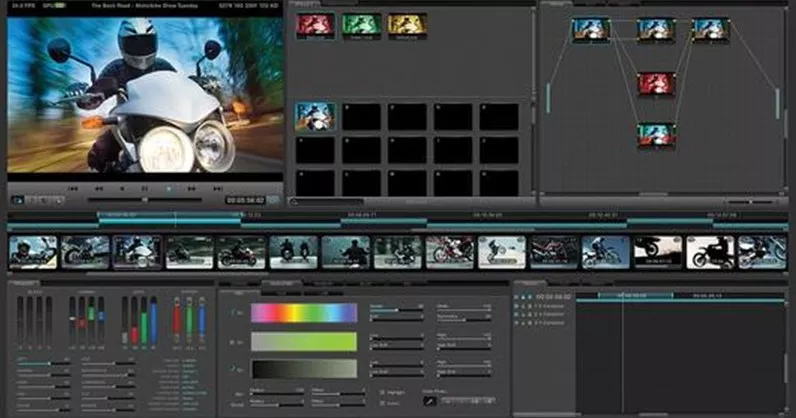Click the red gain vertical bar

(177, 320)
